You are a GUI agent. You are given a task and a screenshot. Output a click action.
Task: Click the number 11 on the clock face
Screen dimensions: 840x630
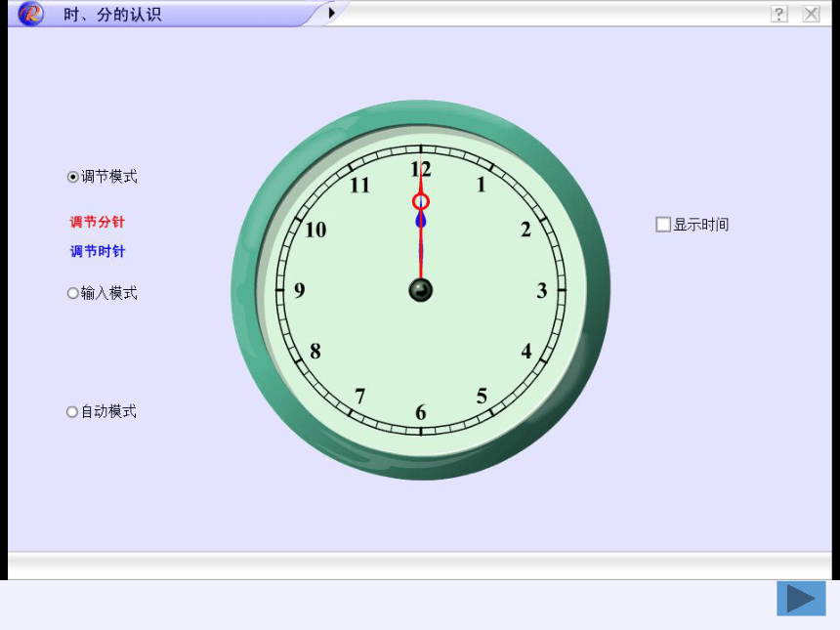coord(360,186)
